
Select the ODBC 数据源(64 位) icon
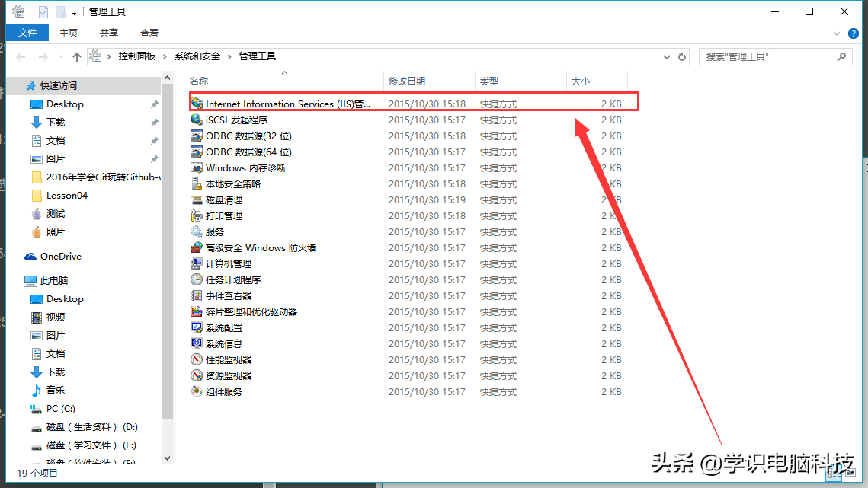click(x=197, y=152)
